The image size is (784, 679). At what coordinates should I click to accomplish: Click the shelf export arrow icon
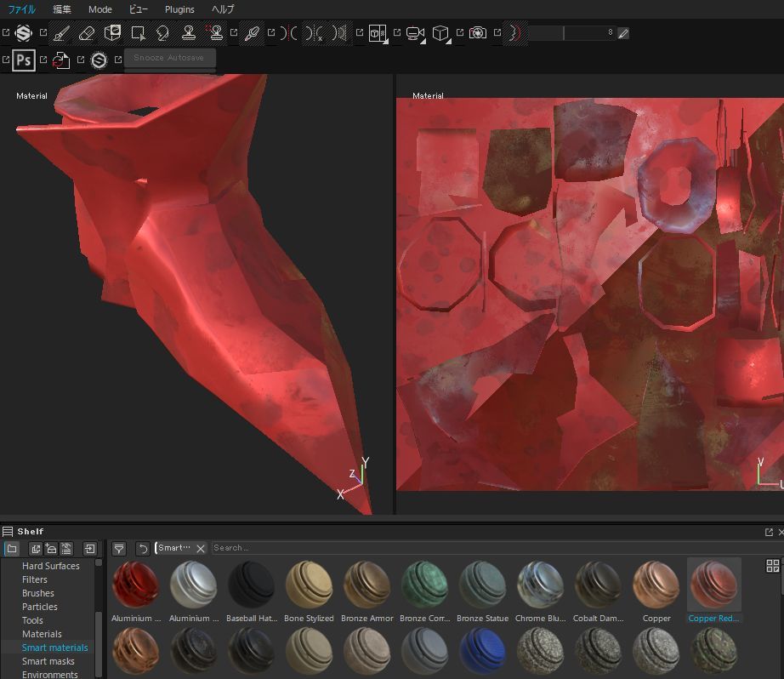pyautogui.click(x=90, y=549)
